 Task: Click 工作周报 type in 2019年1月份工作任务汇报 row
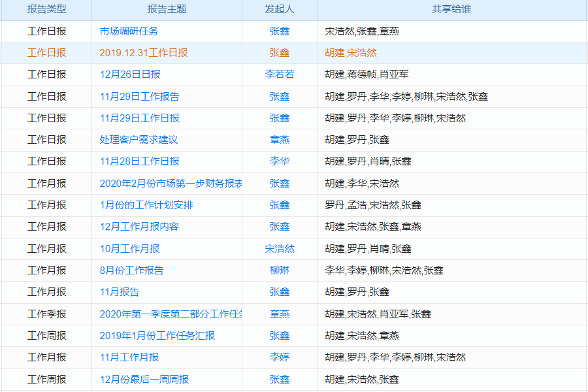point(47,336)
